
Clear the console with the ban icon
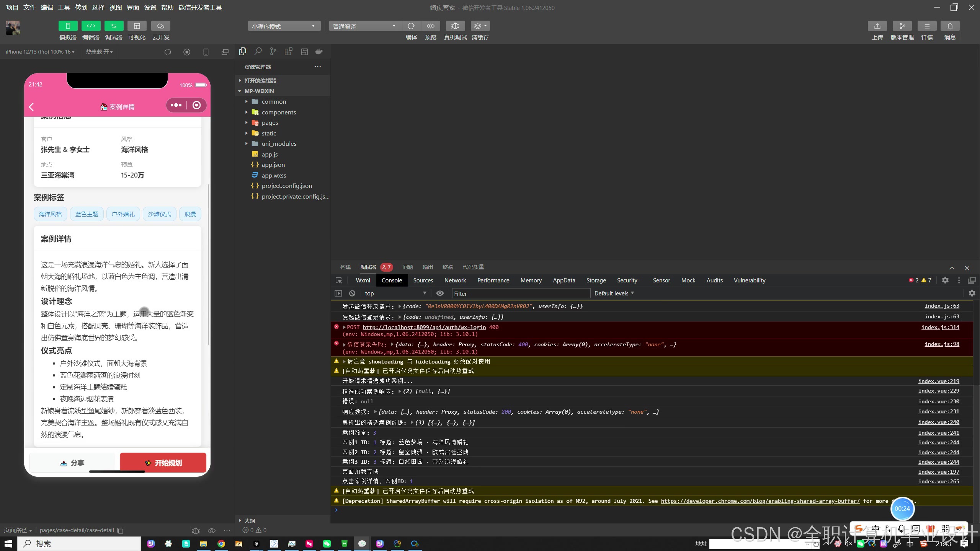(352, 293)
